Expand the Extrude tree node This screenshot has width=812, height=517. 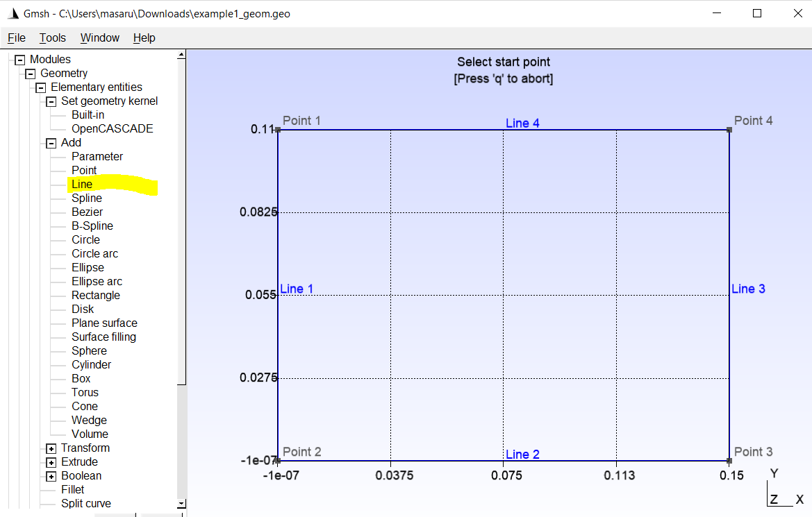[x=51, y=462]
